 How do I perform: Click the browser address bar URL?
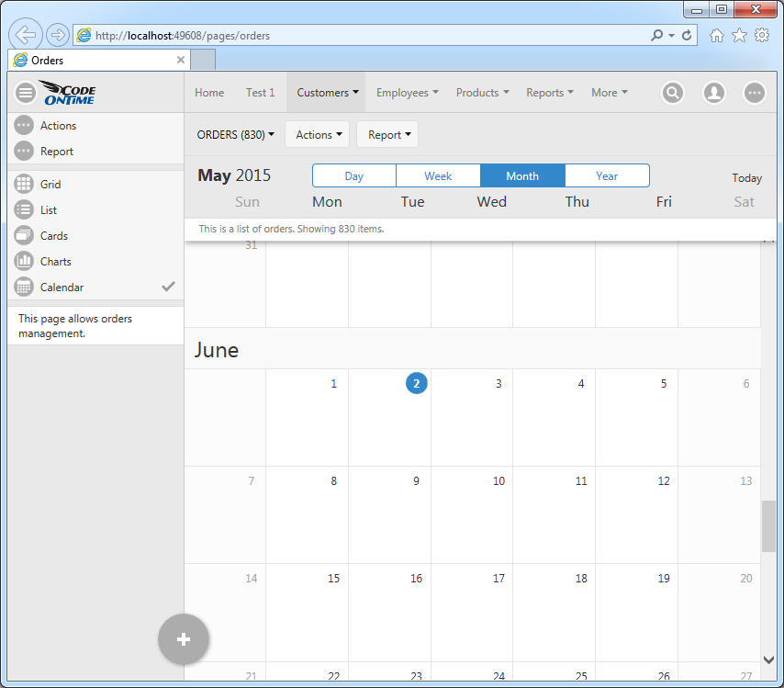pyautogui.click(x=183, y=36)
